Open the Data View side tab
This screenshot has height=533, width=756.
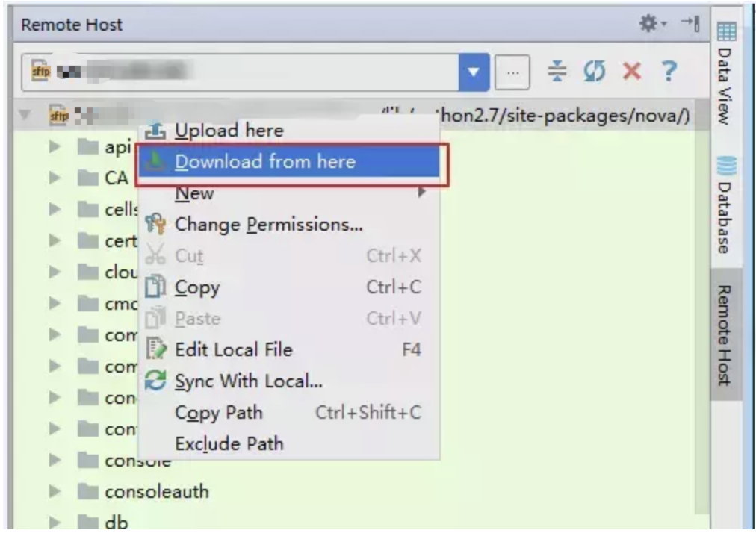click(x=725, y=75)
